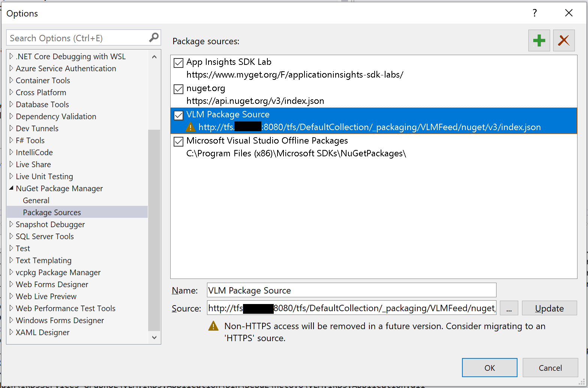This screenshot has width=588, height=388.
Task: Expand Dependency Validation node
Action: (11, 116)
